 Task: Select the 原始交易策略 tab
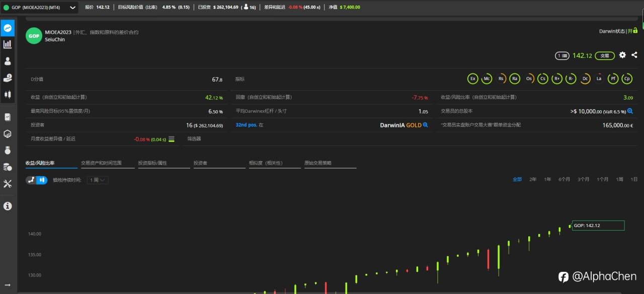tap(330, 164)
